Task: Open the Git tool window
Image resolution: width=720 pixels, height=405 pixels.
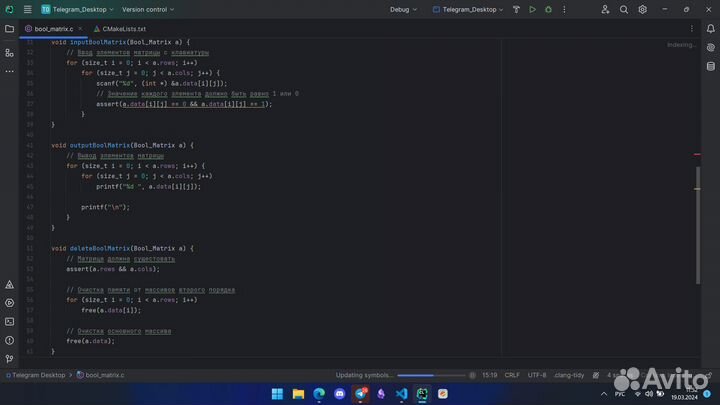Action: coord(9,359)
